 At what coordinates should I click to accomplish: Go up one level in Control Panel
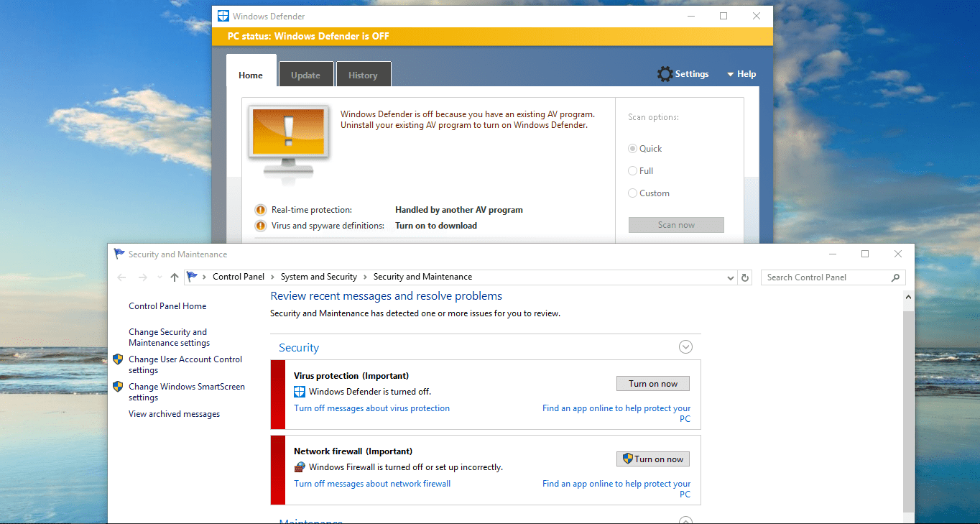(x=174, y=277)
